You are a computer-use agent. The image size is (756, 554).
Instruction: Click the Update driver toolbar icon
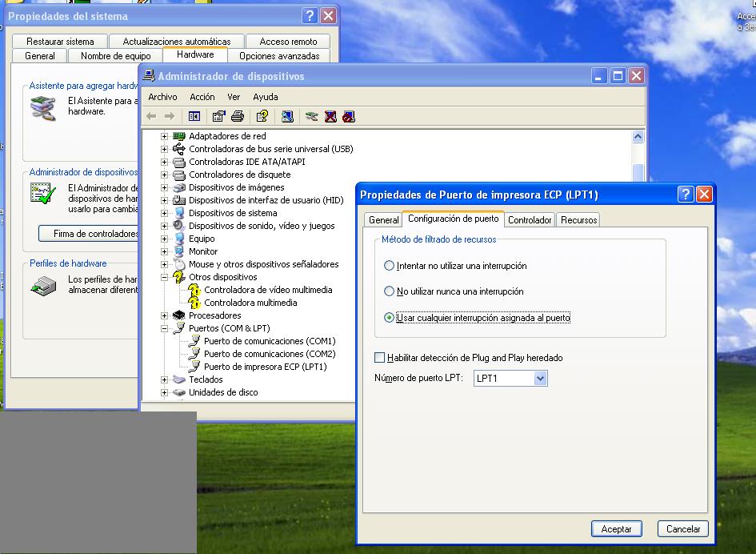tap(289, 116)
